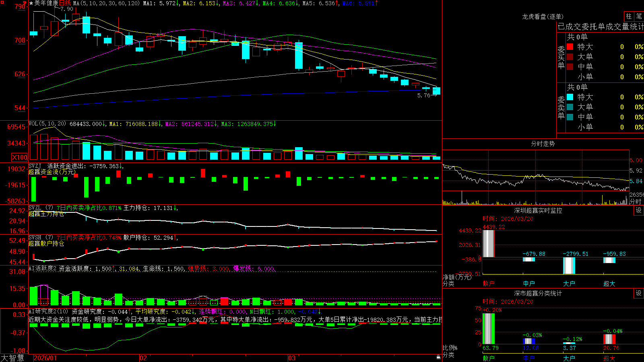Click the red 特大 buy-order color swatch
The height and width of the screenshot is (362, 644).
pos(570,47)
